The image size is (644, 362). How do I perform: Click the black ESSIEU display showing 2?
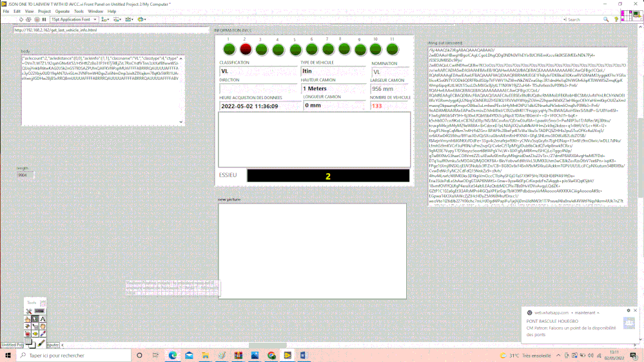[x=328, y=176]
